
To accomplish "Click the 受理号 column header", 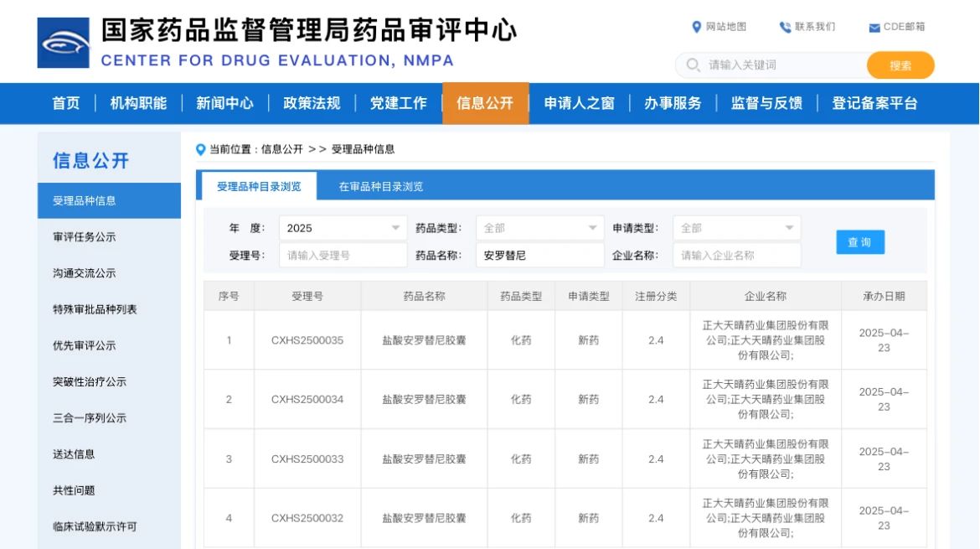I will point(307,297).
